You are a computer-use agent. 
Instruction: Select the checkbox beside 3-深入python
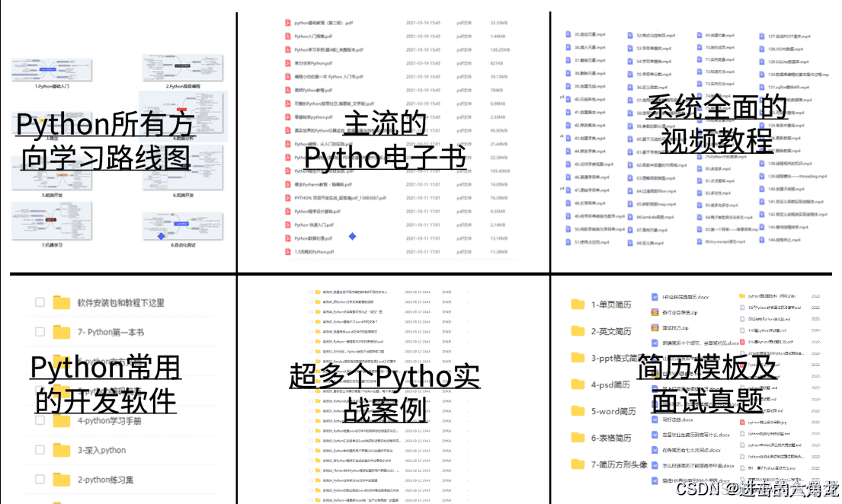coord(40,450)
